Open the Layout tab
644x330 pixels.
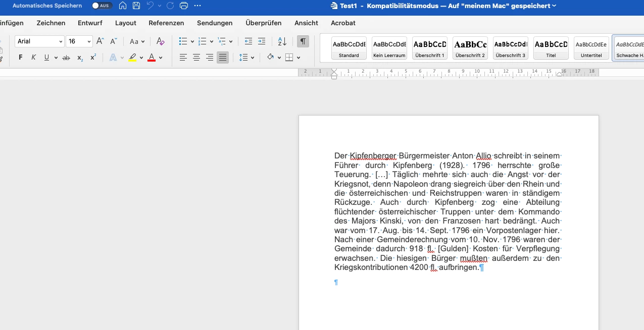coord(126,23)
